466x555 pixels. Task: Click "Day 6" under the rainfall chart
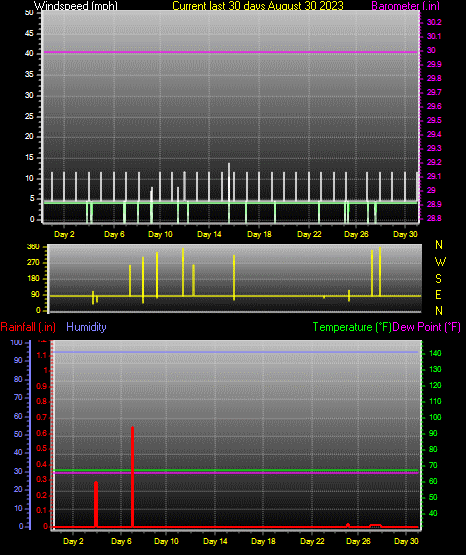[x=121, y=541]
